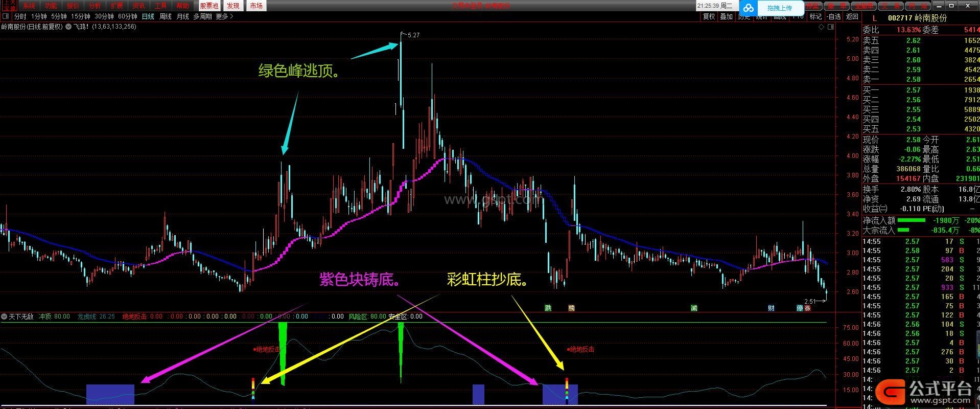Select the 30分钟 chart period
The height and width of the screenshot is (409, 980).
(104, 16)
